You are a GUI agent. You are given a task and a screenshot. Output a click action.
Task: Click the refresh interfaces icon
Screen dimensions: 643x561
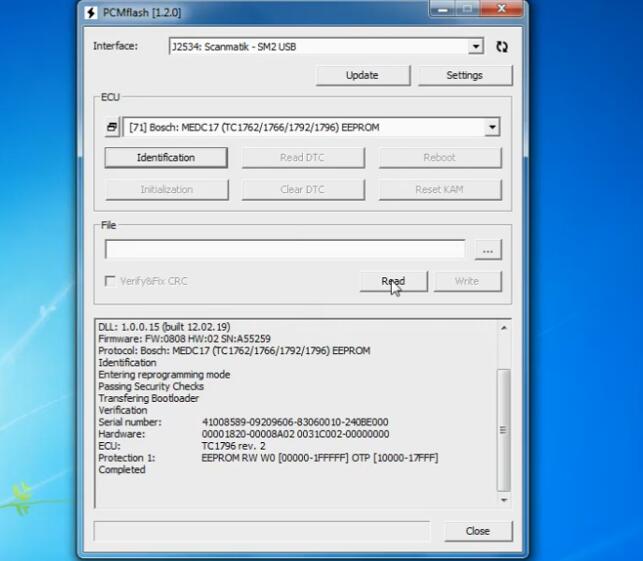tap(502, 47)
